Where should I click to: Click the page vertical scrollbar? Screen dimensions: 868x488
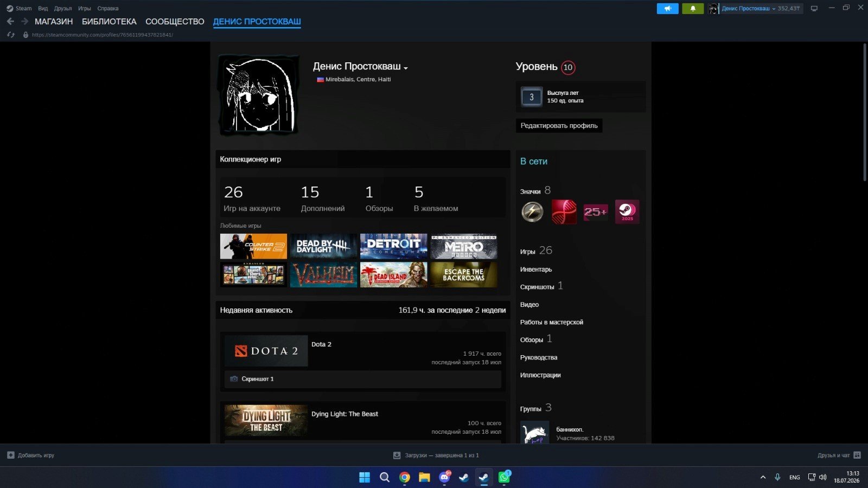[x=865, y=112]
